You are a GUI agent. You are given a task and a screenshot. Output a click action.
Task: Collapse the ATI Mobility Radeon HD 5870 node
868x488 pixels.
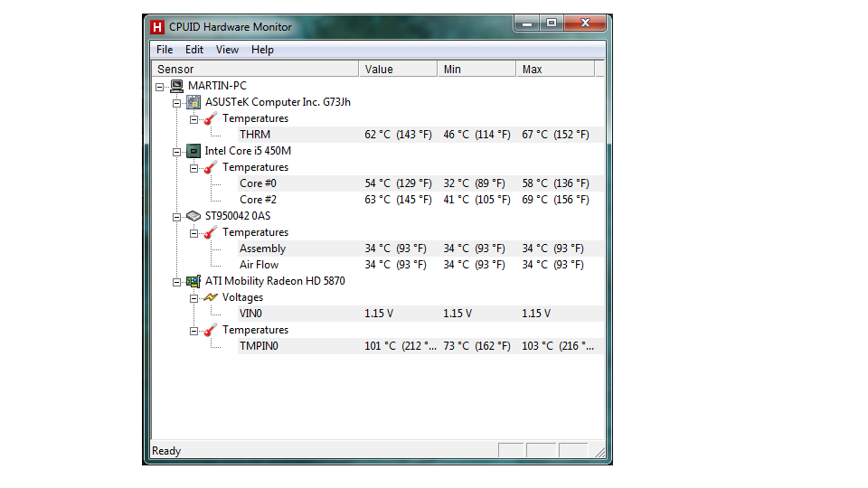(x=176, y=282)
